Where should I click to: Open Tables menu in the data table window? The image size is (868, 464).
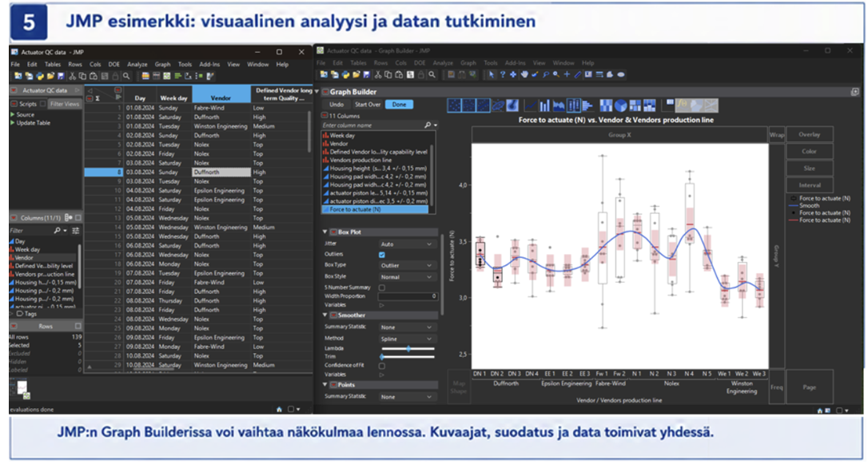[x=53, y=64]
